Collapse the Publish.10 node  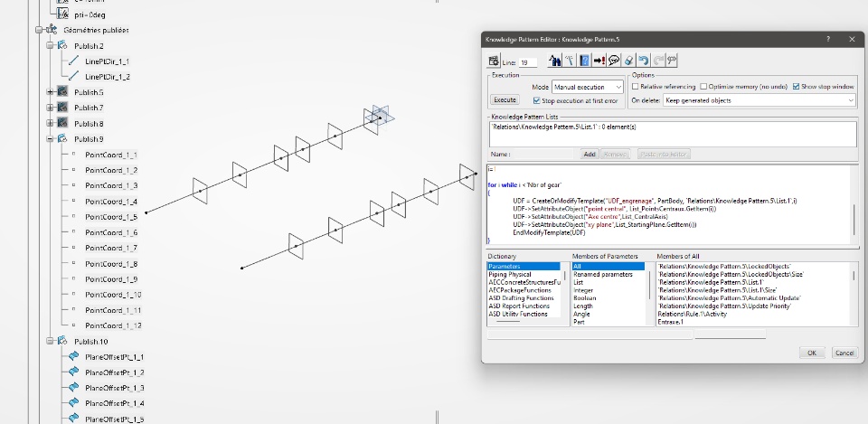click(x=50, y=342)
